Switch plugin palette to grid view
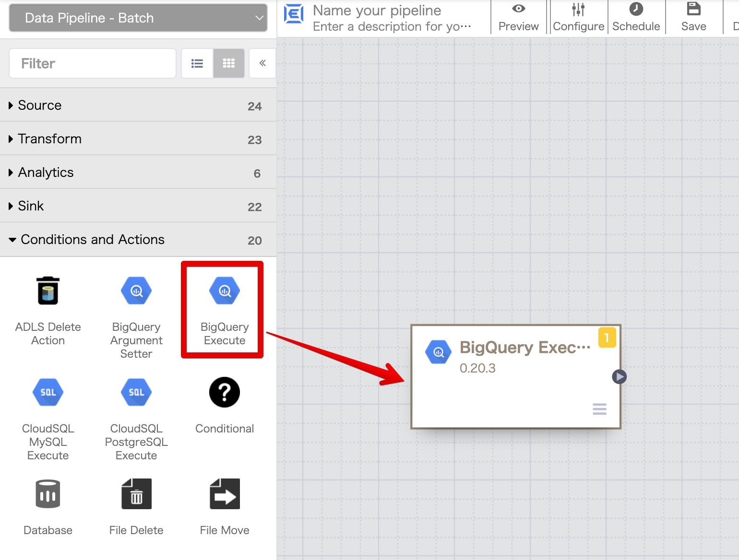Screen dimensions: 739x560 (229, 63)
